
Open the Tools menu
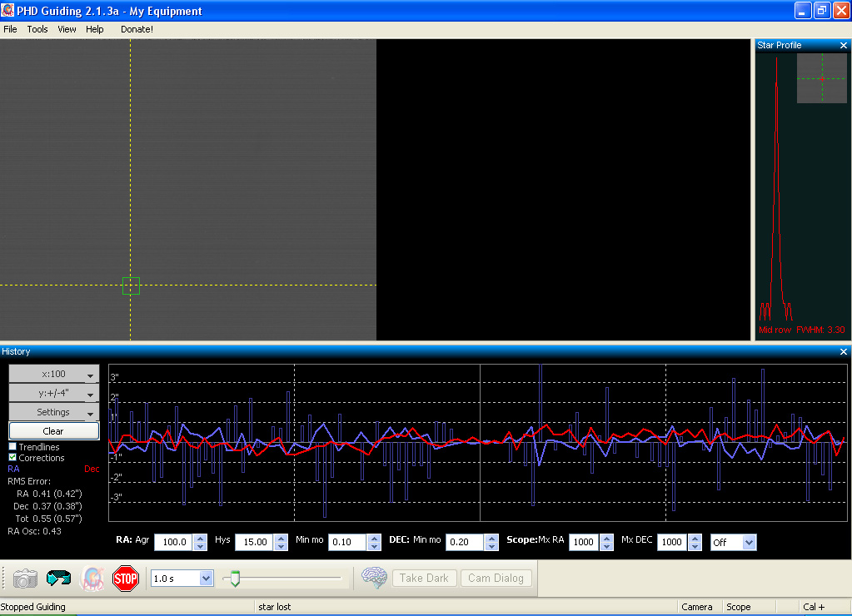(37, 29)
